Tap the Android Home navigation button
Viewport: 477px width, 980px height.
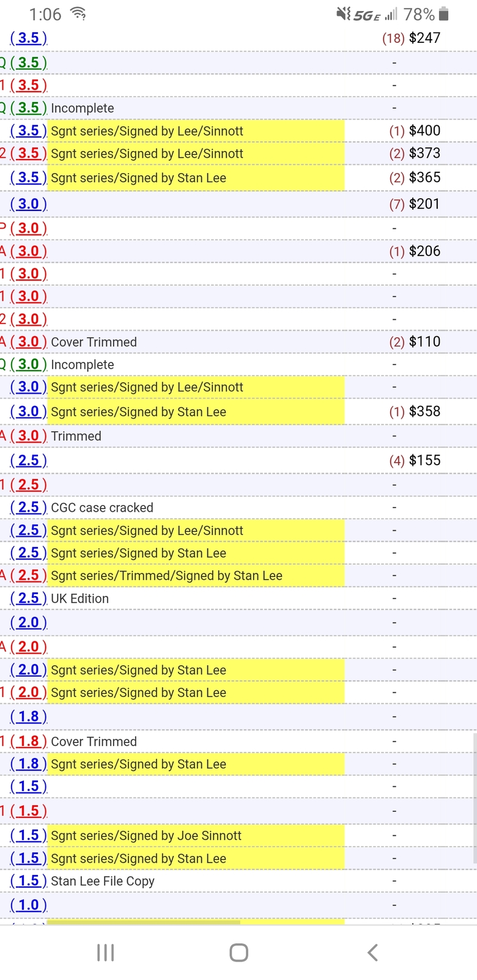(x=239, y=952)
